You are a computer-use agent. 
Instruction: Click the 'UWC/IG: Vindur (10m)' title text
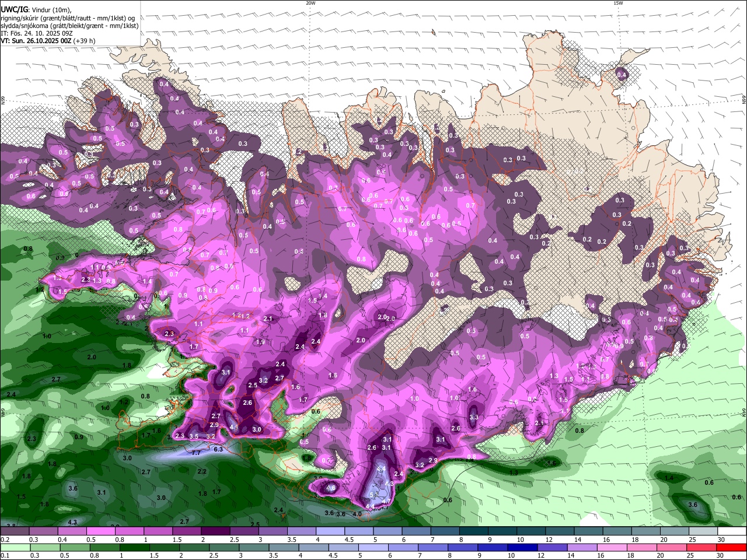pos(36,10)
